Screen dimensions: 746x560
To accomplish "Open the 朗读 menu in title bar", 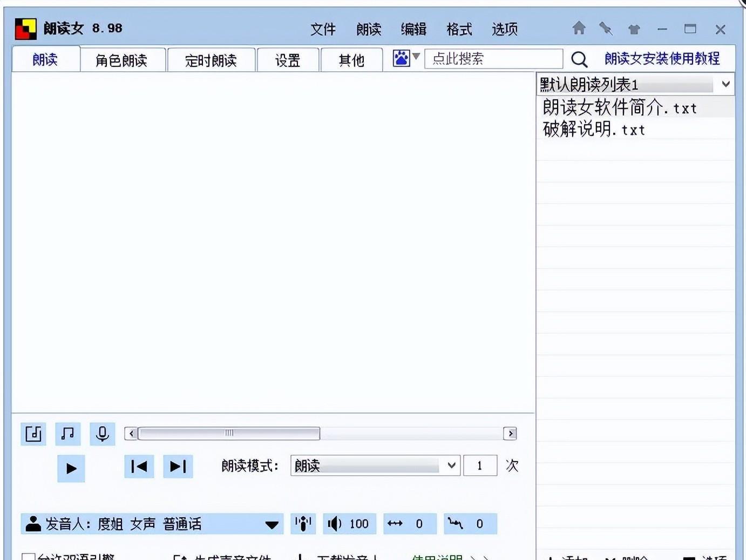I will [x=369, y=29].
